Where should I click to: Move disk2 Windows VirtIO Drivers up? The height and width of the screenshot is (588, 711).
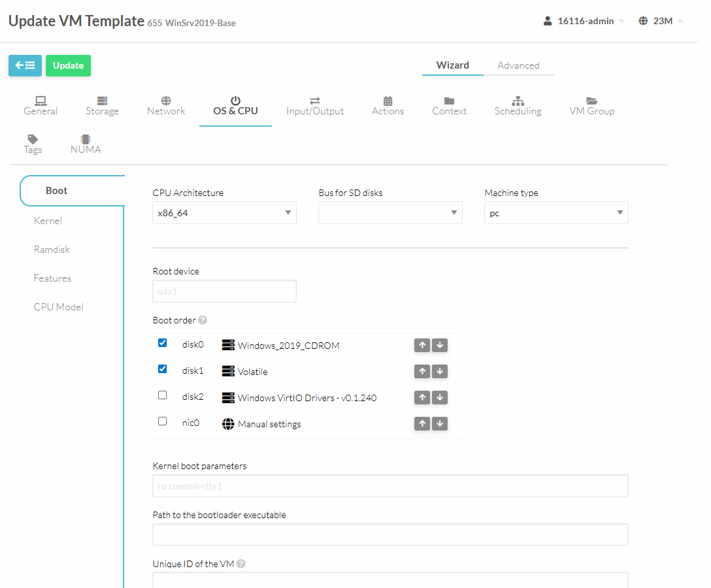pyautogui.click(x=422, y=398)
